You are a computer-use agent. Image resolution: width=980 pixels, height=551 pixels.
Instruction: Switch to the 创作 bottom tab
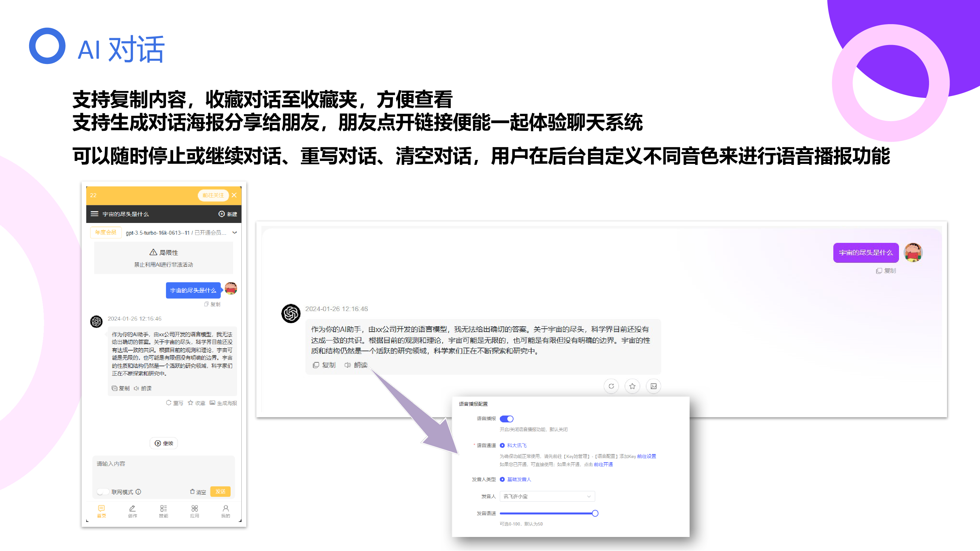coord(132,511)
